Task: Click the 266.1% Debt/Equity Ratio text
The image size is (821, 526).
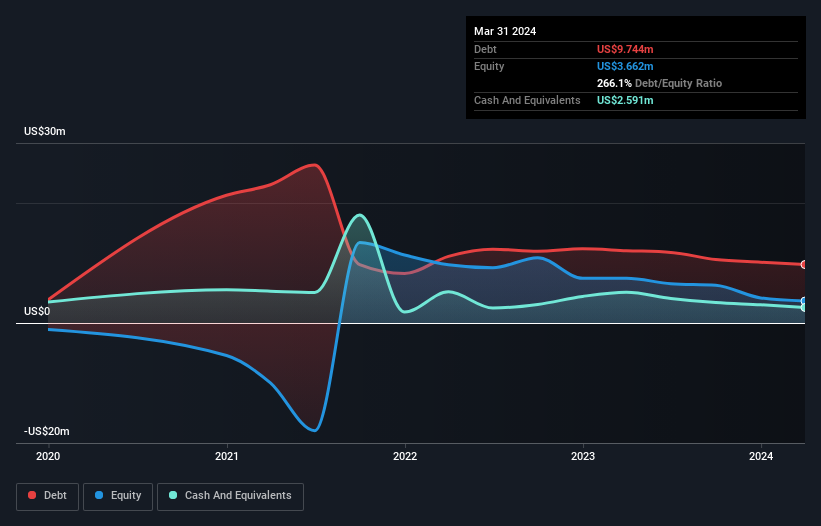Action: [x=659, y=83]
